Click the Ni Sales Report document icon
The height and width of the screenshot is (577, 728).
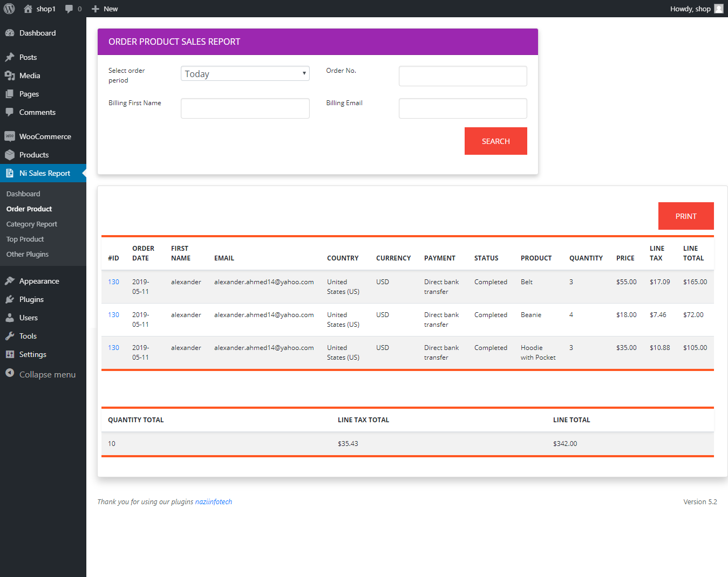[10, 173]
